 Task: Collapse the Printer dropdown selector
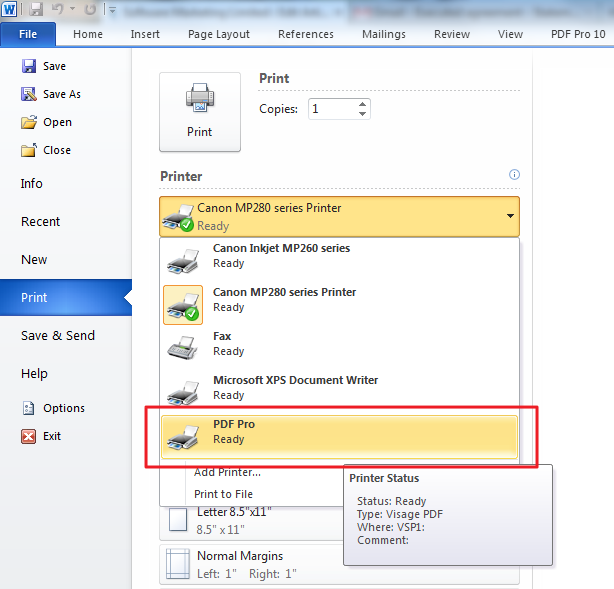510,216
